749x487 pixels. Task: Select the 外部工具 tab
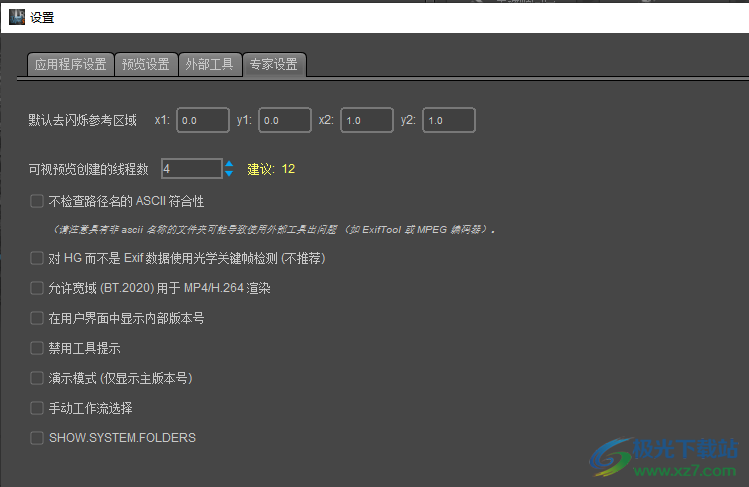209,64
